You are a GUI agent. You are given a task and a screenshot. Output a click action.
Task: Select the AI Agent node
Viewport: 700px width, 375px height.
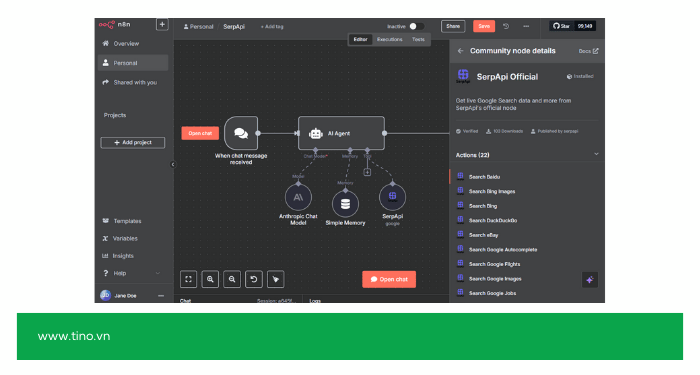(341, 133)
